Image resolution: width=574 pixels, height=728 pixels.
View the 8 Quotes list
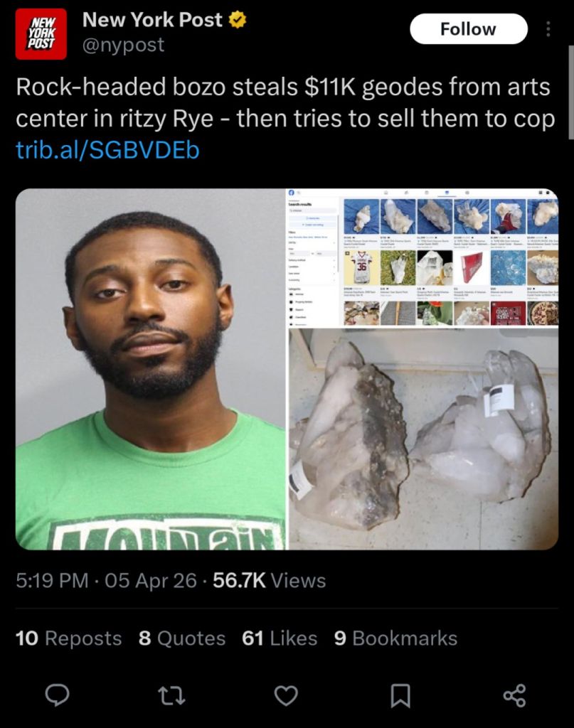[182, 638]
